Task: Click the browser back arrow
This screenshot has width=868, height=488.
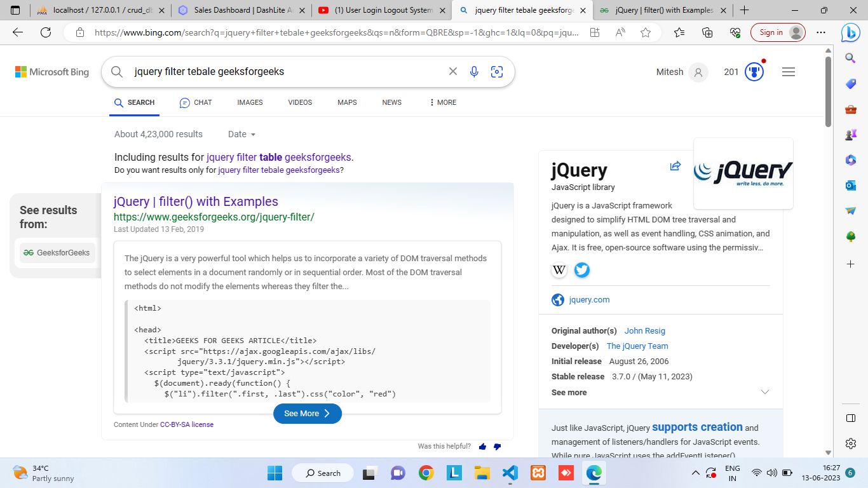Action: tap(18, 32)
